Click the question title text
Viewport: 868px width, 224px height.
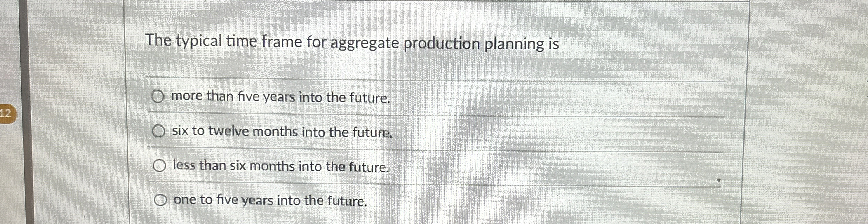[x=352, y=42]
